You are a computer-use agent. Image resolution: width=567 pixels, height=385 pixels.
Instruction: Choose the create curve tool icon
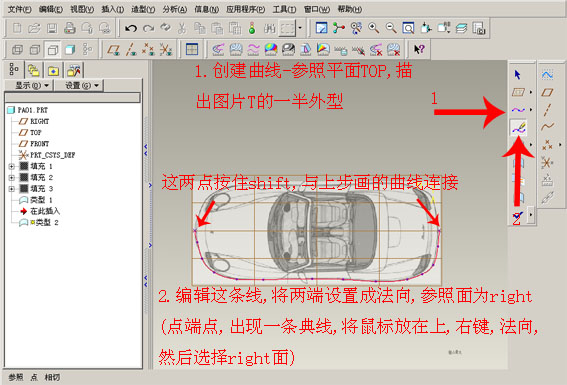click(518, 110)
